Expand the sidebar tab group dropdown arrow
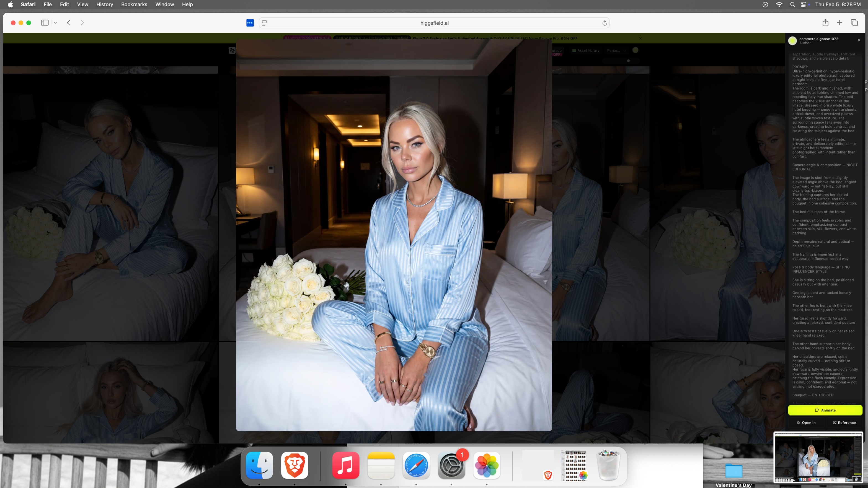The height and width of the screenshot is (488, 868). point(56,23)
